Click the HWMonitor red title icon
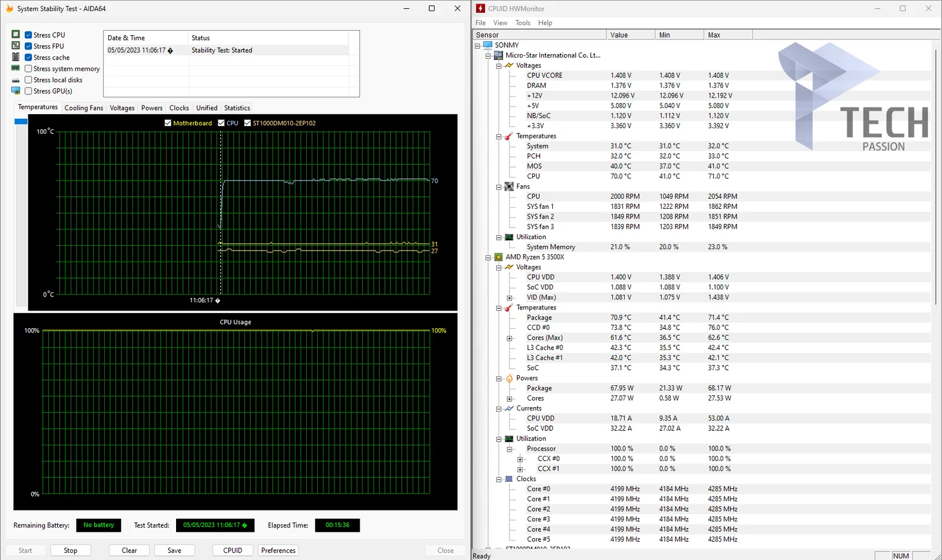The height and width of the screenshot is (560, 942). [x=480, y=8]
